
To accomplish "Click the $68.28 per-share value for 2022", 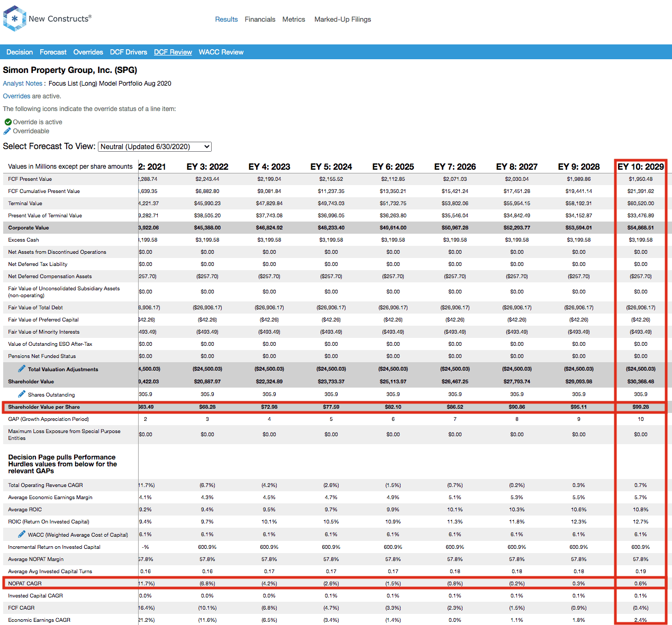I will (207, 407).
